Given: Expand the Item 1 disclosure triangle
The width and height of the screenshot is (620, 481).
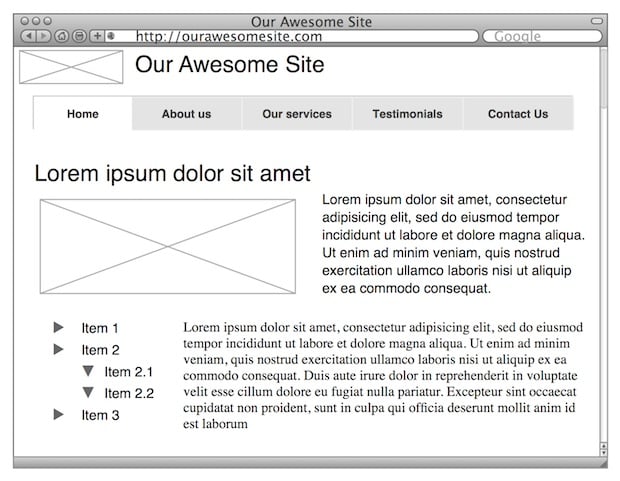Looking at the screenshot, I should tap(59, 327).
